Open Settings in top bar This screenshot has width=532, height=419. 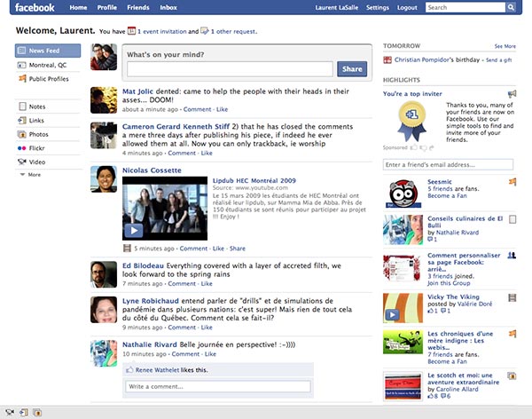click(378, 7)
